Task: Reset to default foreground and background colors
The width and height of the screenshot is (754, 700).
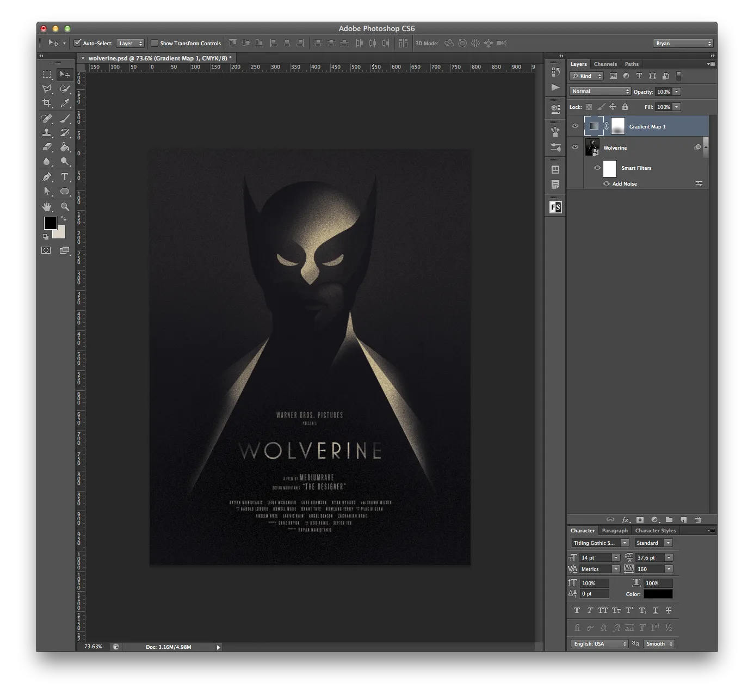Action: pos(46,237)
